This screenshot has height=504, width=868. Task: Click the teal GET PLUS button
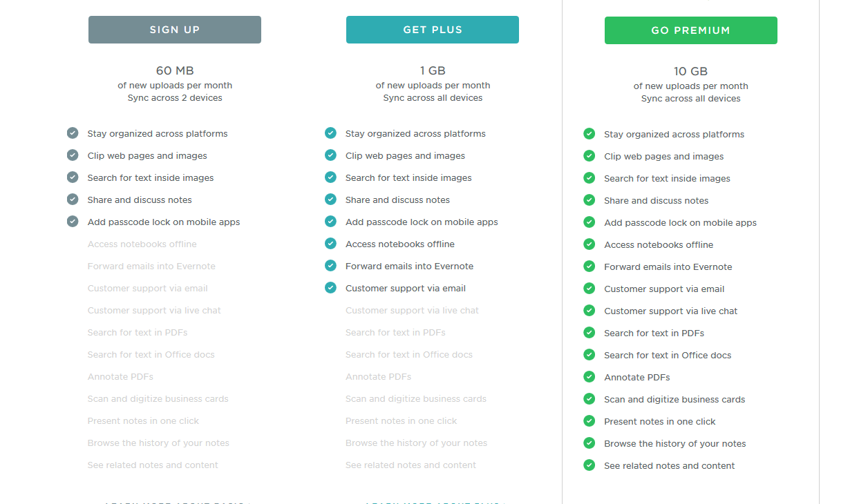coord(433,30)
